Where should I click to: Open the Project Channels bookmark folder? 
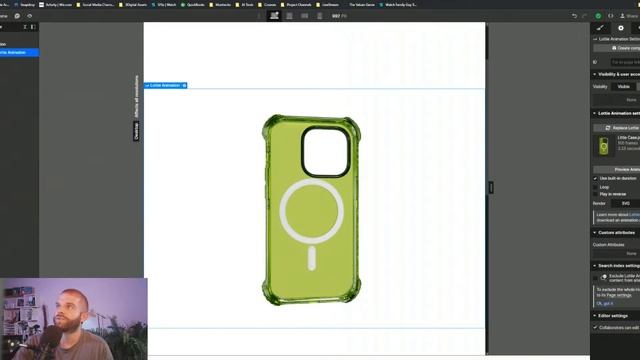[296, 4]
